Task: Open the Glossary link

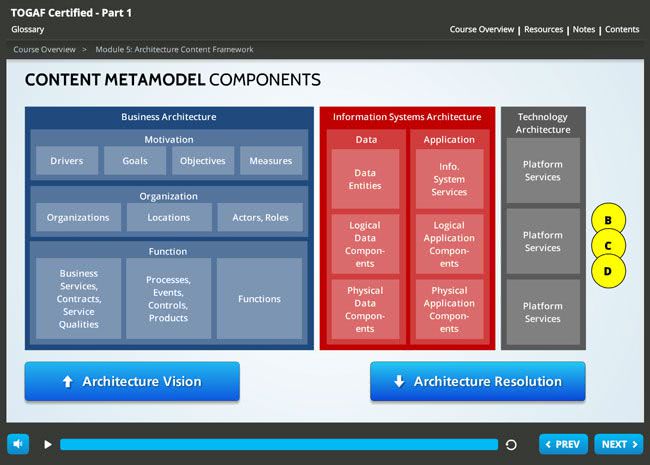Action: [28, 29]
